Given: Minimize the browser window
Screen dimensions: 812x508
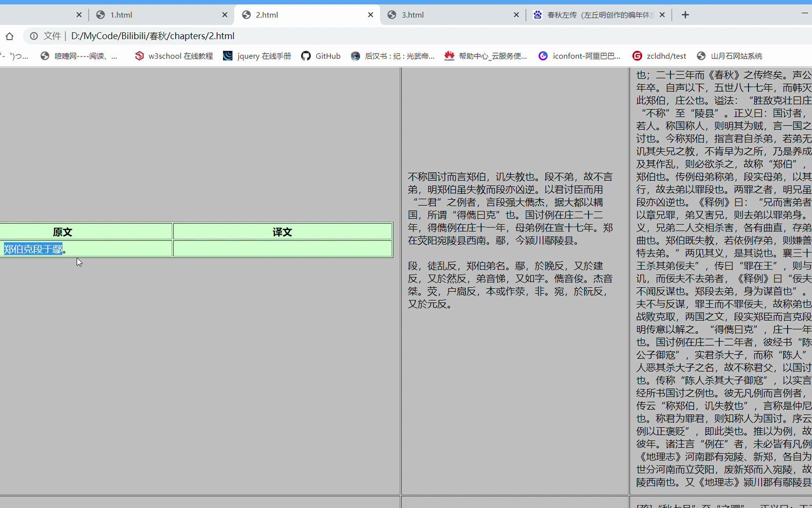Looking at the screenshot, I should (805, 13).
